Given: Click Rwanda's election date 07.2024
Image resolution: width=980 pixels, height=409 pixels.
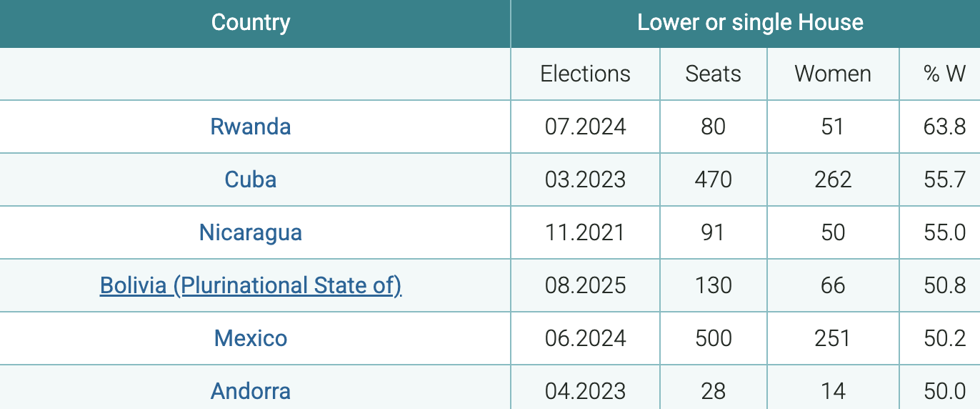Looking at the screenshot, I should pos(585,127).
